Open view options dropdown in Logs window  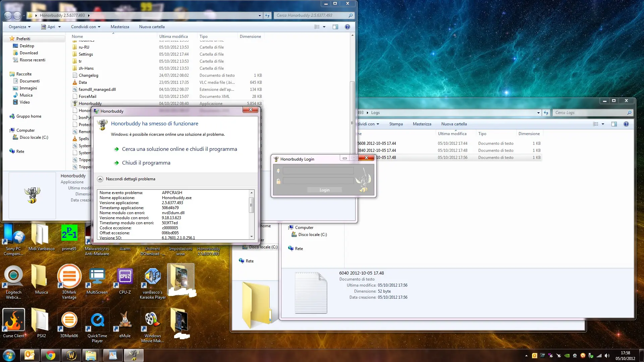point(603,124)
